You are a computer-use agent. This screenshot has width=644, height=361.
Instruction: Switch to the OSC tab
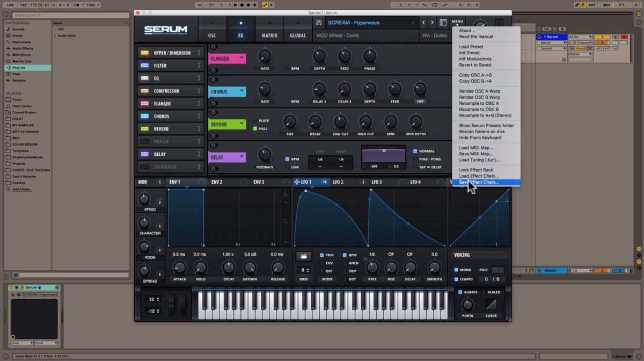pyautogui.click(x=212, y=30)
